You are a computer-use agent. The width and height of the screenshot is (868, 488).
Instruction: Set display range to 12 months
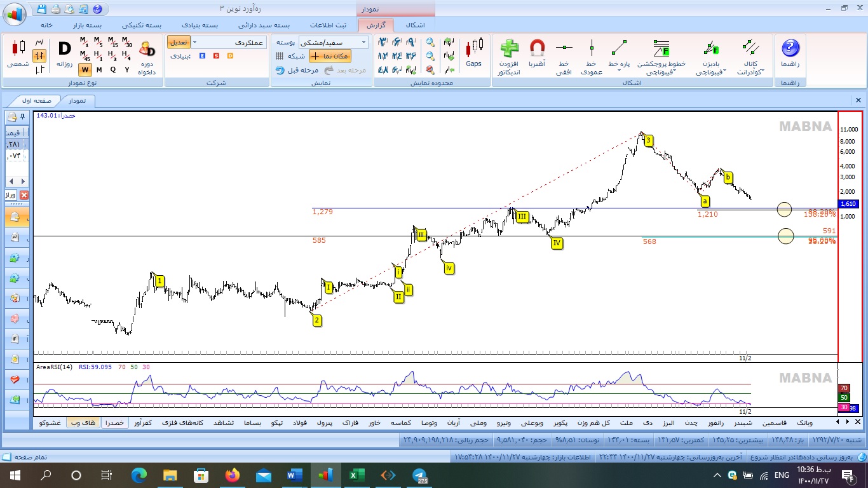383,56
